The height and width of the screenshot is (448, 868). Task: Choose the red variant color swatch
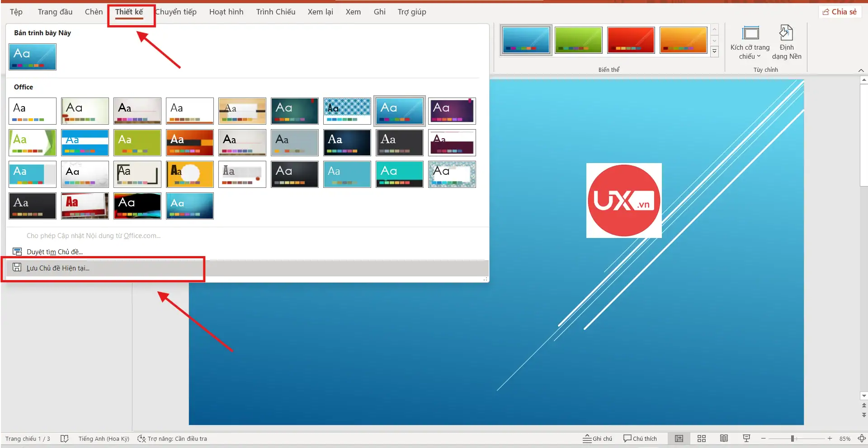coord(631,40)
